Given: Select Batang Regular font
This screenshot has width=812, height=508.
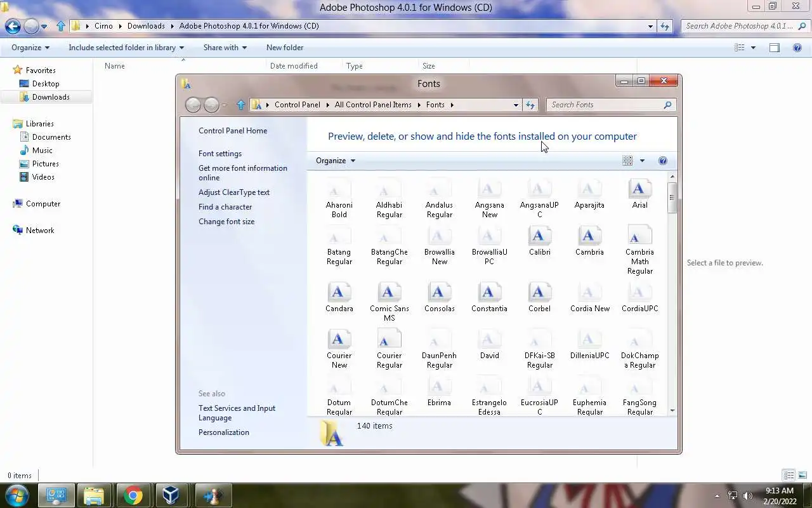Looking at the screenshot, I should [339, 246].
